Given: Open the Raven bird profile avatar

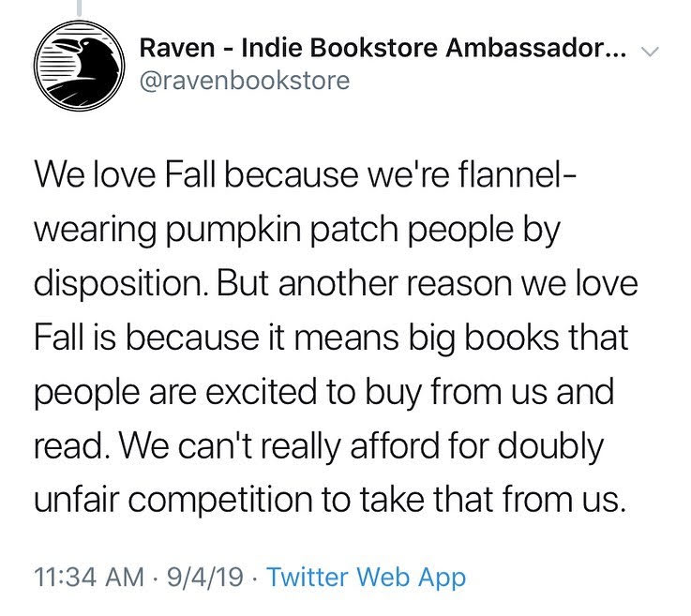Looking at the screenshot, I should 80,66.
